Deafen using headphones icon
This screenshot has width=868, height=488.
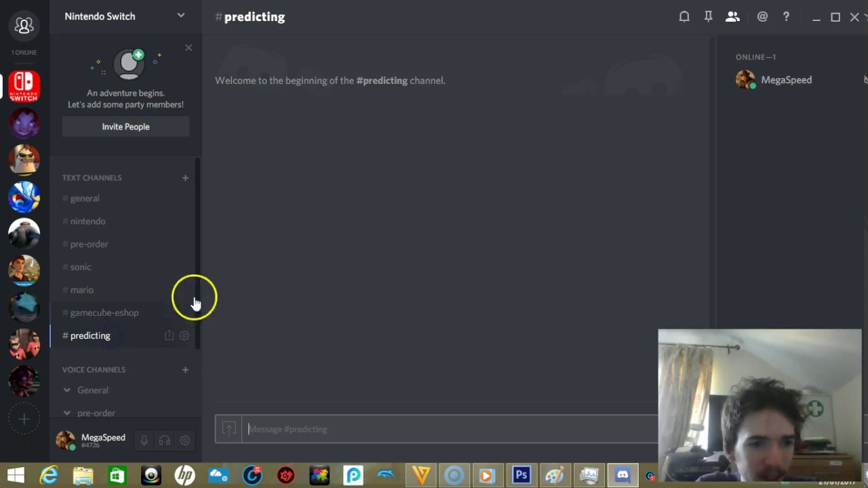coord(164,441)
